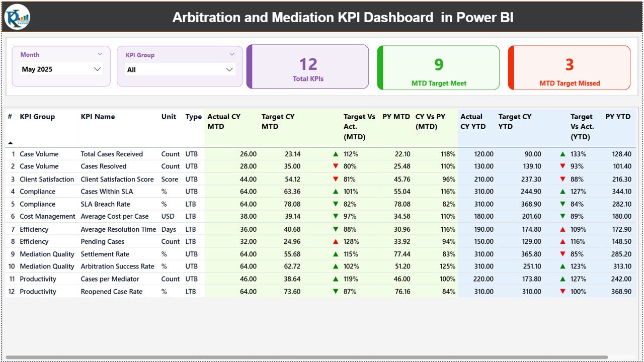Click the red down arrow beside Cases Resolved 80%
The image size is (644, 362).
(x=336, y=166)
